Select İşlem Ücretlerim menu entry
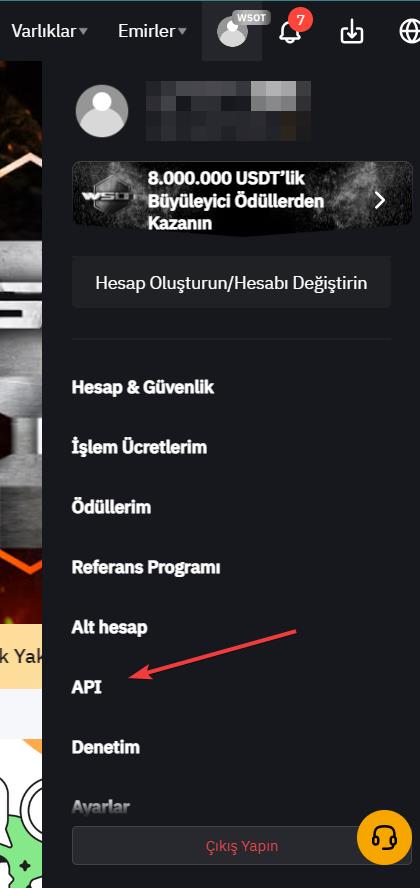The height and width of the screenshot is (888, 420). 139,447
